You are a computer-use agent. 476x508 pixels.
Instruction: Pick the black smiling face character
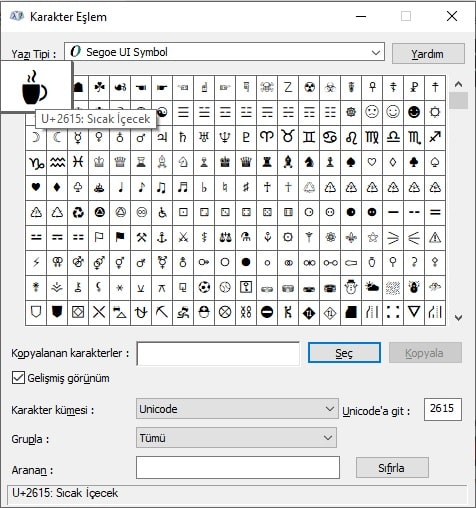(x=414, y=112)
